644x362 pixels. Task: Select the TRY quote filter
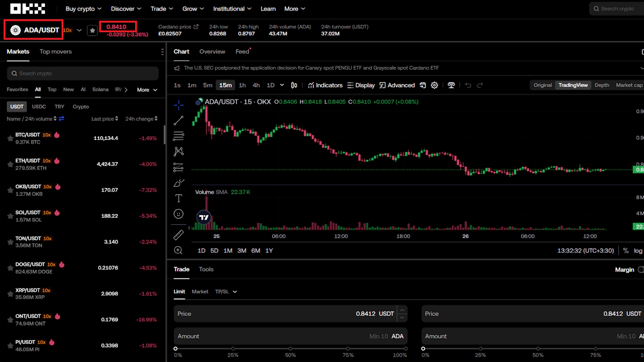click(59, 107)
